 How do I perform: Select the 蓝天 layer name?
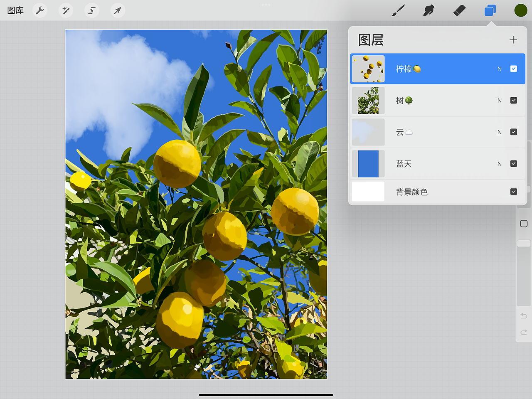[404, 164]
